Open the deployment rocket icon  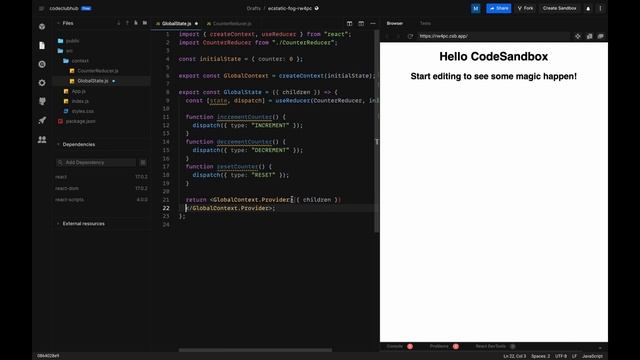click(42, 120)
